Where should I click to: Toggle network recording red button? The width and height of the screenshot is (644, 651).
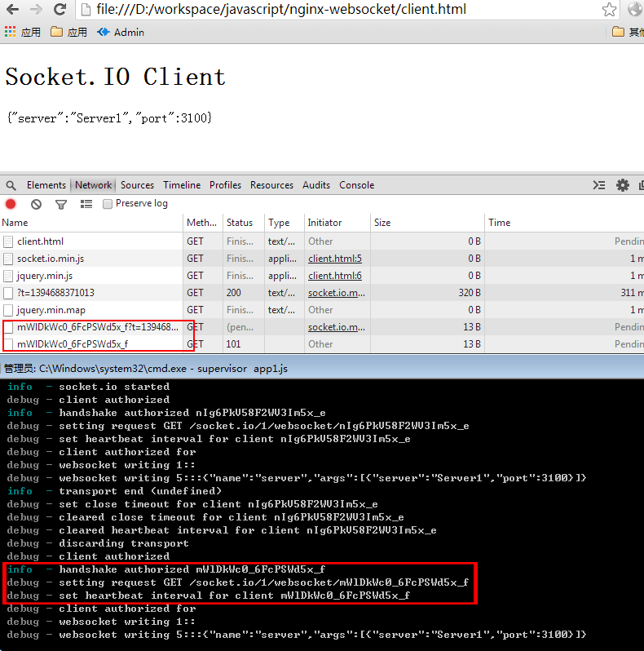tap(11, 204)
